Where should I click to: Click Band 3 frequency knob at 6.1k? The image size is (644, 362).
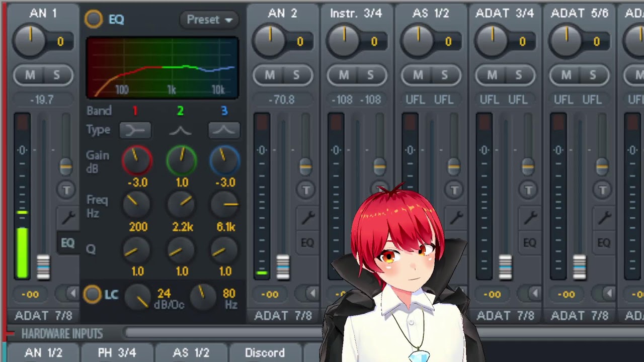225,205
